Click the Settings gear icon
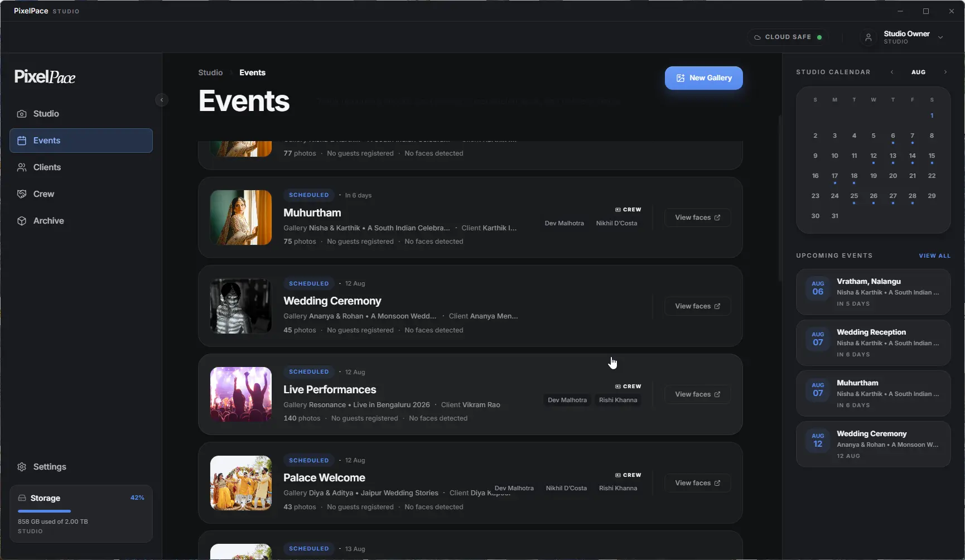 pos(22,467)
